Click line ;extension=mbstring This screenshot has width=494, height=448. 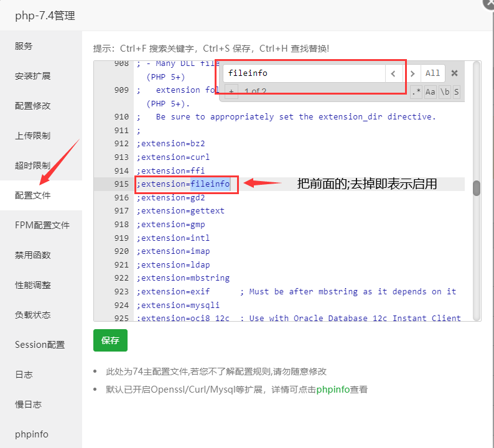pyautogui.click(x=183, y=278)
